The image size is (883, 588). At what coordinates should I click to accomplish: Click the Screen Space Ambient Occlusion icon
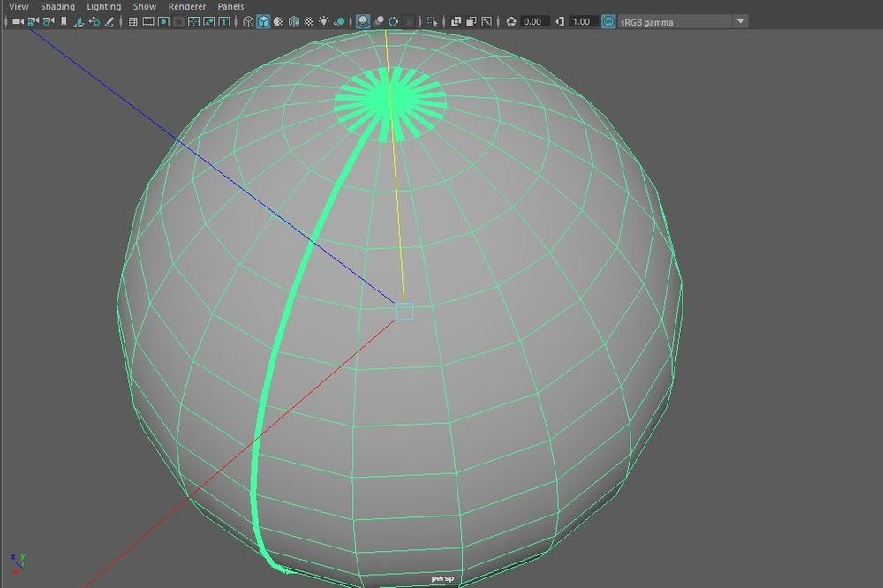[x=363, y=21]
